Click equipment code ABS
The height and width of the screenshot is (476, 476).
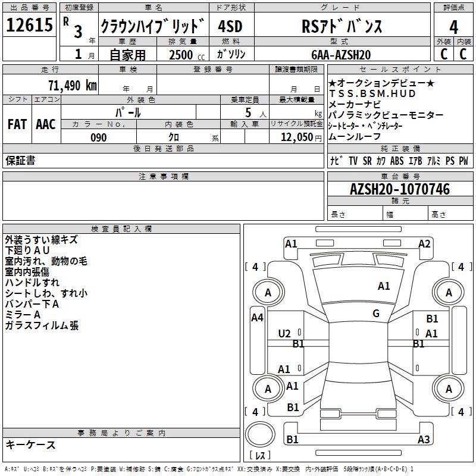(397, 161)
